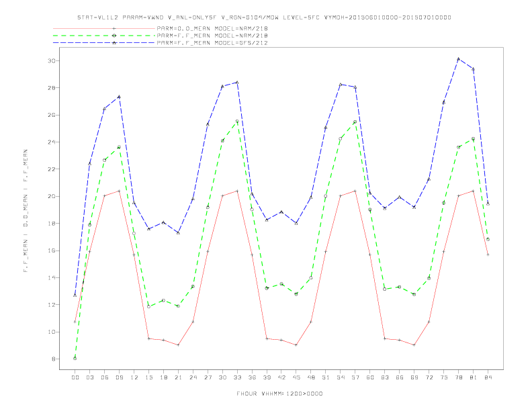
Task: Click y-axis tick label 8
Action: [54, 359]
